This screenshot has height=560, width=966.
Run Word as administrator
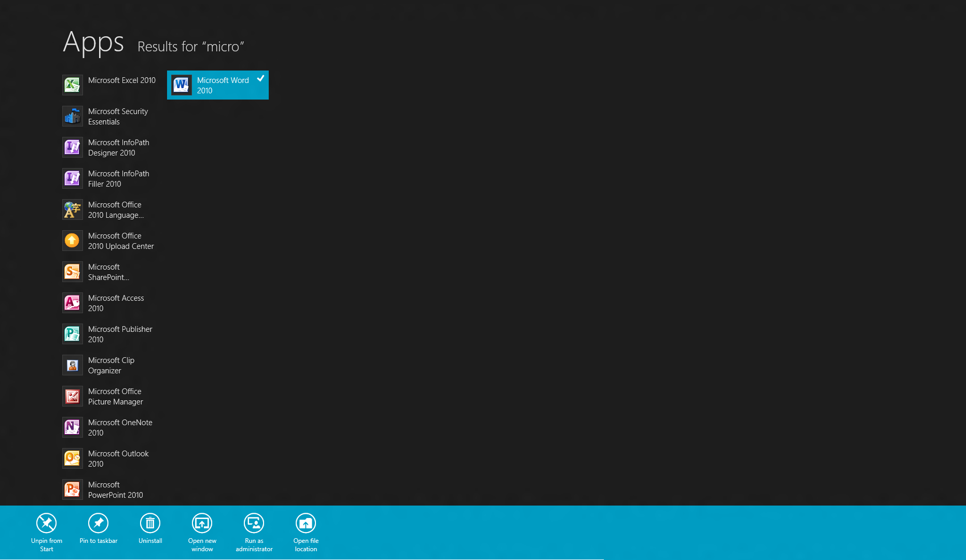point(254,523)
